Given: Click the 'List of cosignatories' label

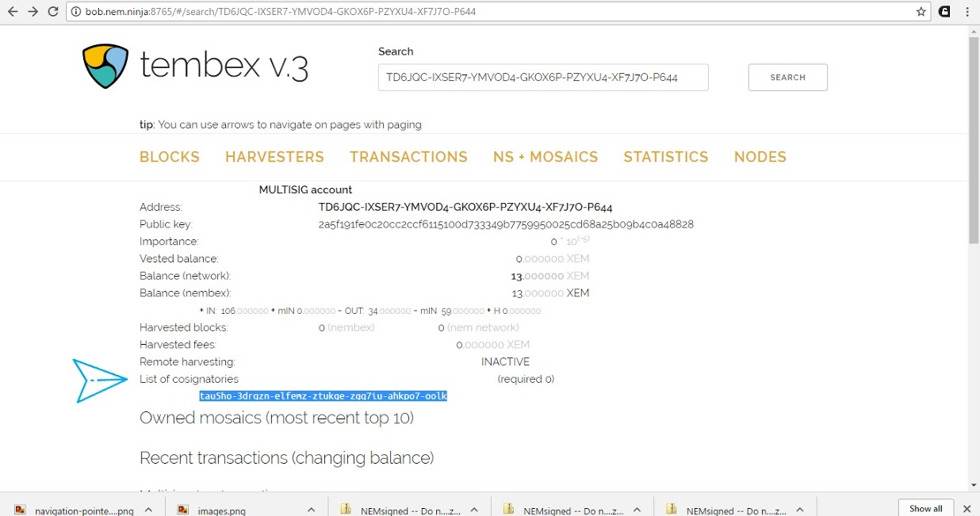Looking at the screenshot, I should coord(189,379).
